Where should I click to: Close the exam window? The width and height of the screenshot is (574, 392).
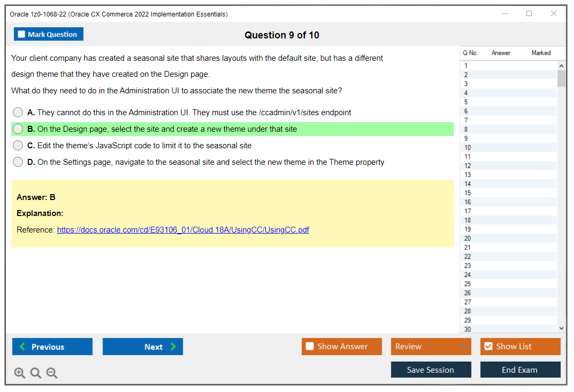coord(554,14)
